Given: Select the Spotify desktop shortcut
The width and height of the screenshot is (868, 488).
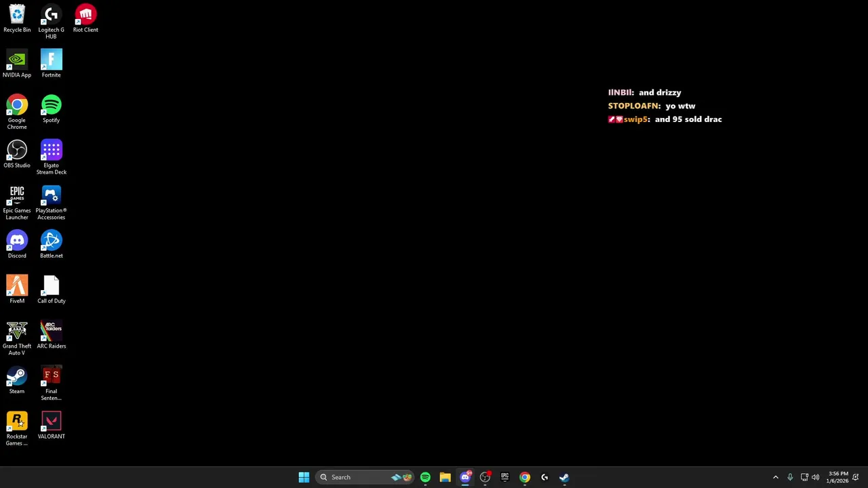Looking at the screenshot, I should tap(51, 109).
